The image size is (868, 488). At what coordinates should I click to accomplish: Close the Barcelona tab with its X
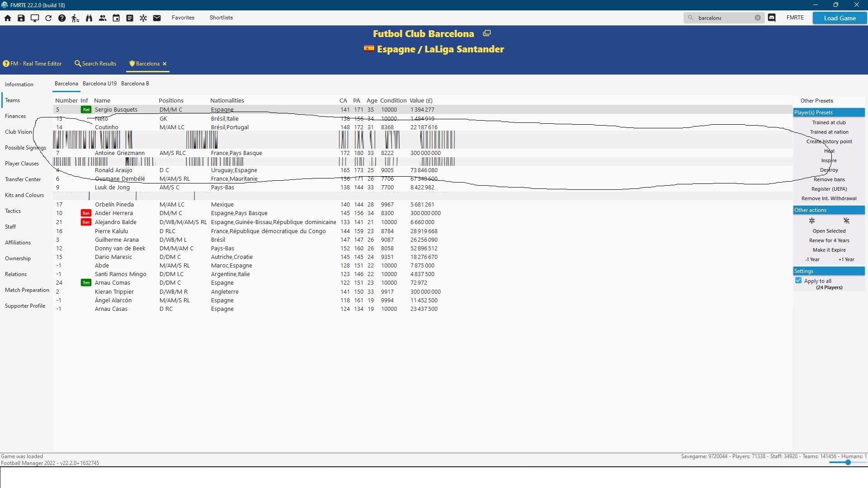click(165, 64)
